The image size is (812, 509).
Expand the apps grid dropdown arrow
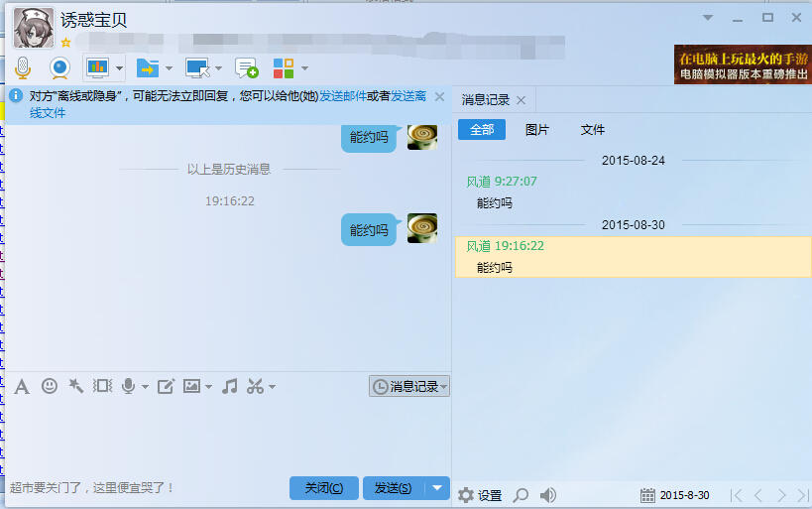[x=305, y=68]
